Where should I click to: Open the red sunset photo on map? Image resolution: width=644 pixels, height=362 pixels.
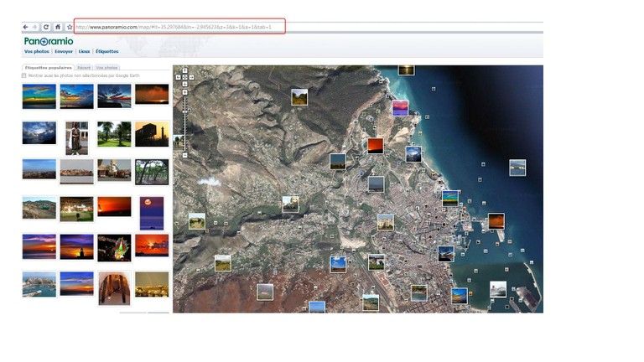pos(375,146)
